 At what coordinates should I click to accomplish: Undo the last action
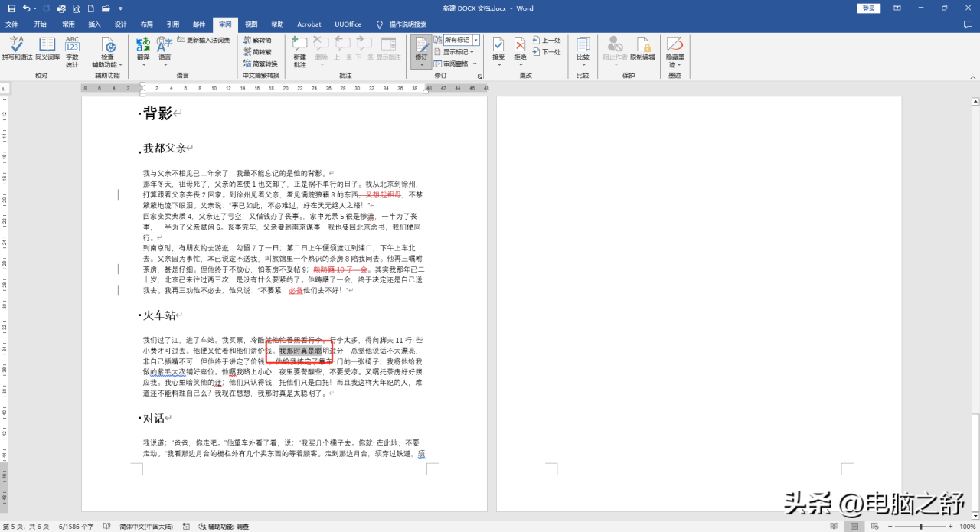(27, 8)
